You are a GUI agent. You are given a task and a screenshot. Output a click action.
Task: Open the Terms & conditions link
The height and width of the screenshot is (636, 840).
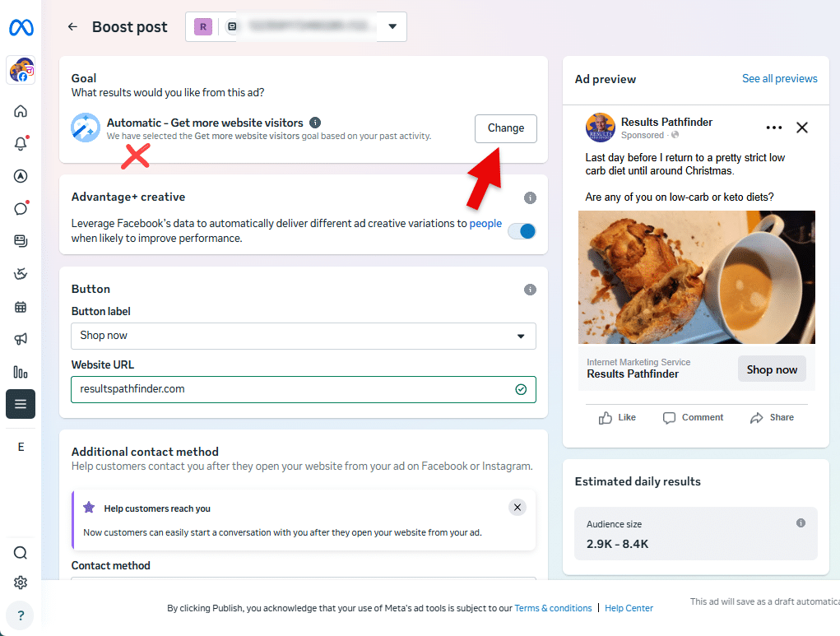[553, 609]
